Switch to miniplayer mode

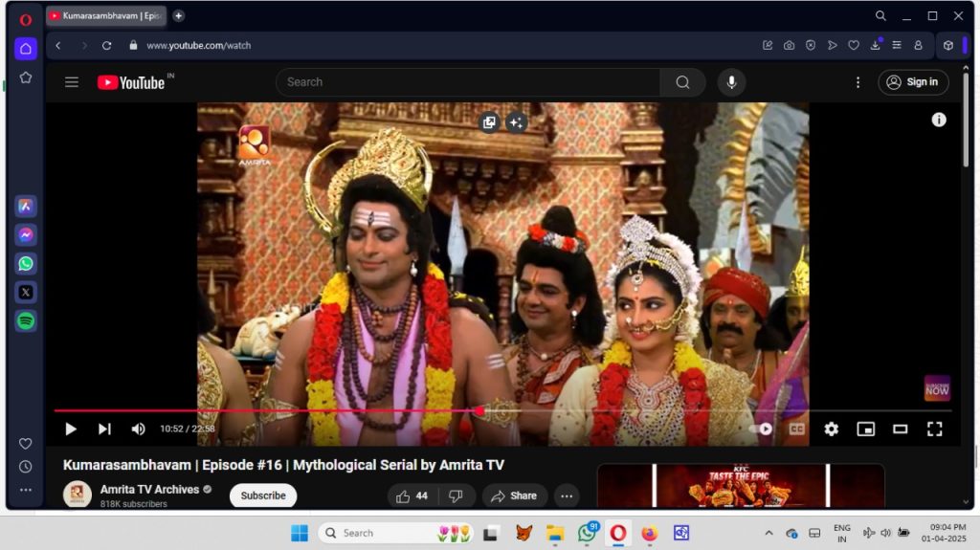[x=865, y=429]
